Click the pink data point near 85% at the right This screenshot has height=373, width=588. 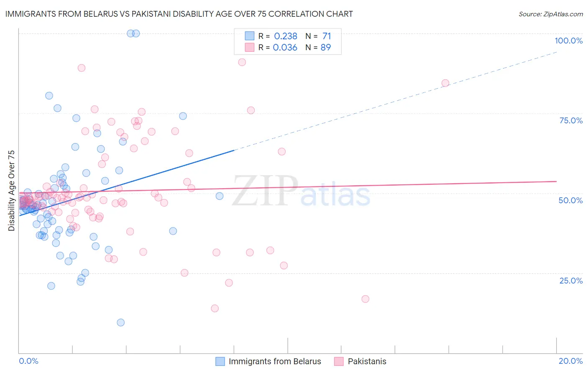coord(445,83)
